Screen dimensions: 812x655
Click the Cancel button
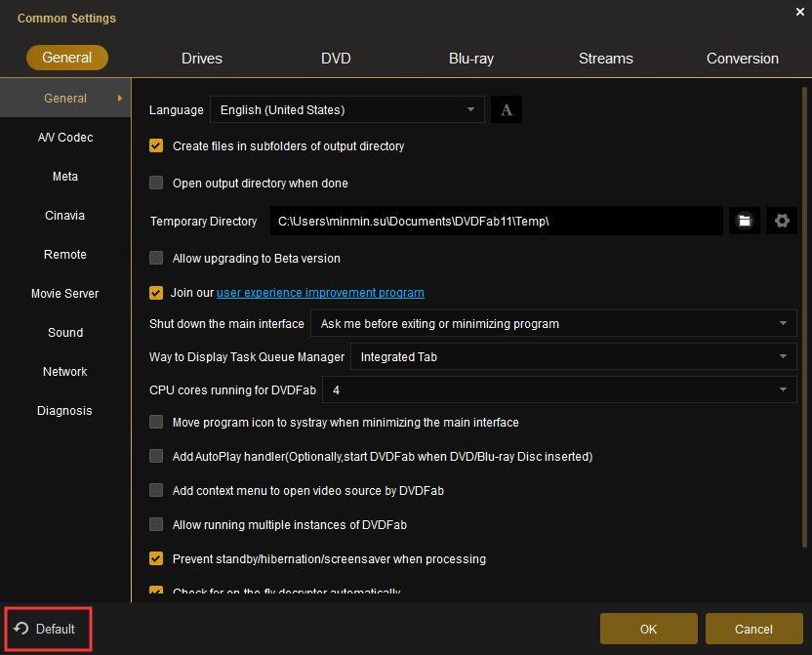pos(753,629)
